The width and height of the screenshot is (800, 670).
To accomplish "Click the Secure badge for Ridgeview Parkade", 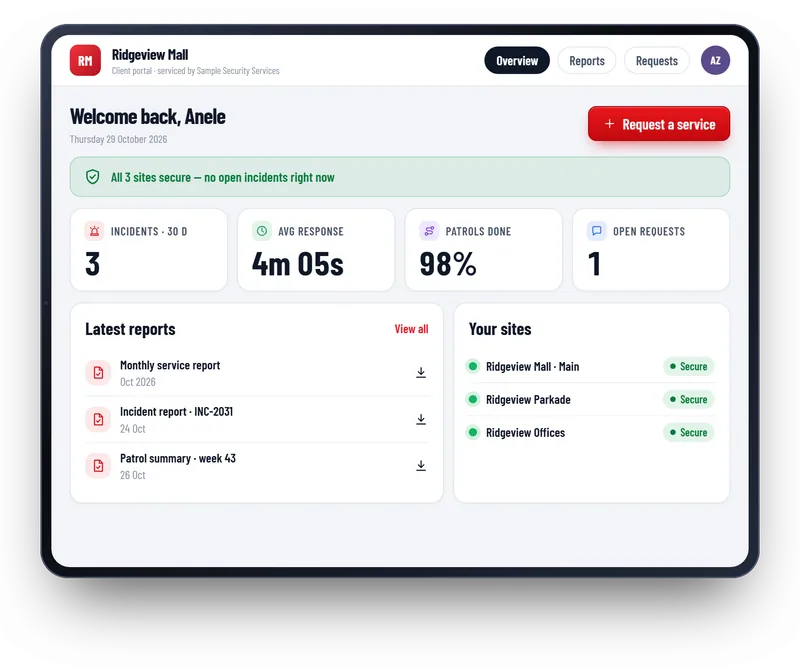I will pos(689,400).
